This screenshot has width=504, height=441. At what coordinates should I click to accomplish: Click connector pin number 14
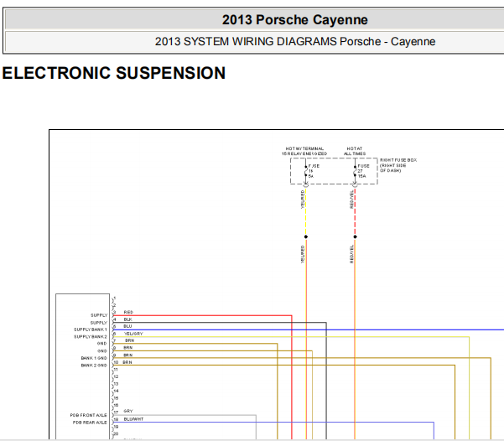[116, 391]
